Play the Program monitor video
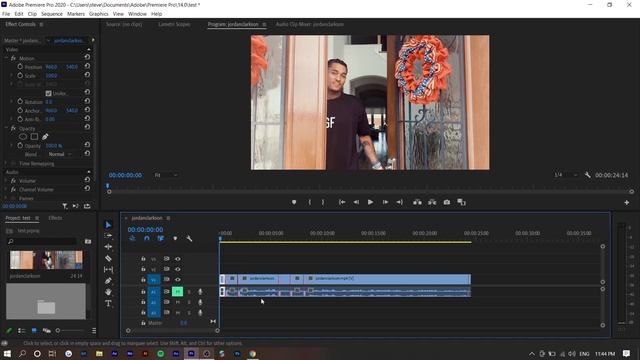The image size is (640, 360). [370, 202]
